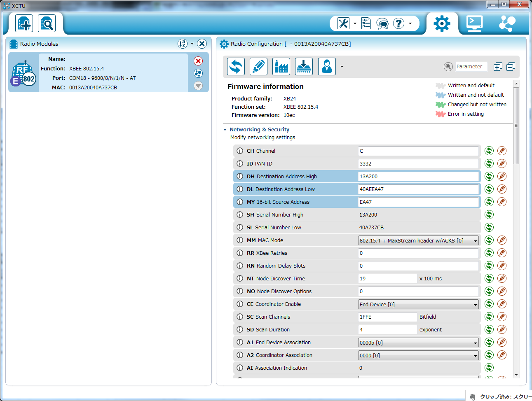The width and height of the screenshot is (532, 401).
Task: Collapse the Networking & Security section
Action: coord(225,130)
